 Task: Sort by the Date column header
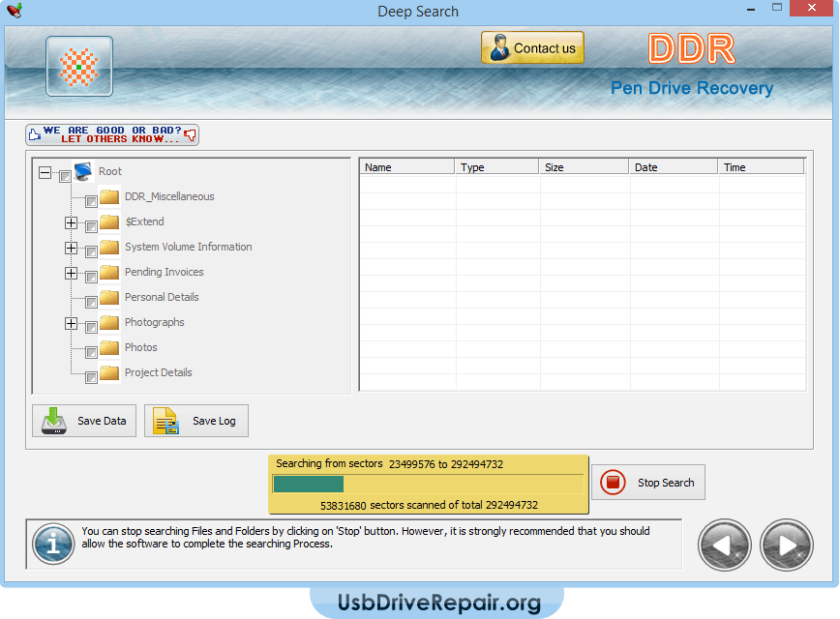pyautogui.click(x=674, y=167)
